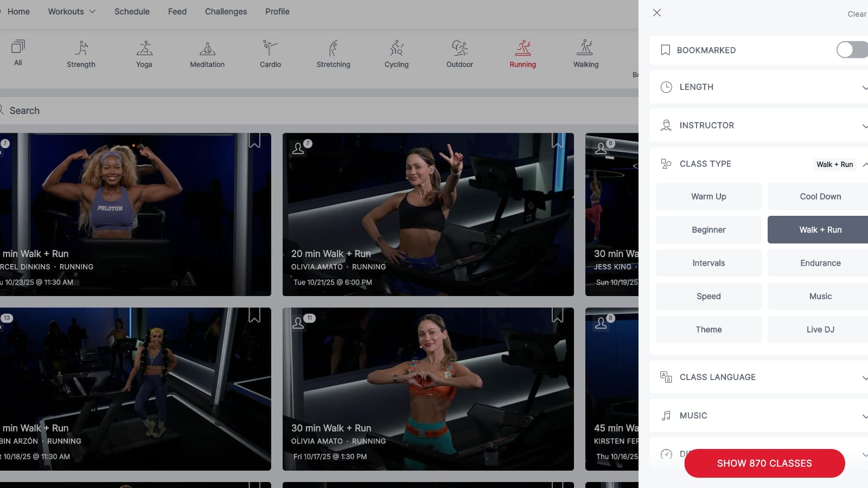
Task: Click the Show 870 Classes button
Action: [x=764, y=463]
